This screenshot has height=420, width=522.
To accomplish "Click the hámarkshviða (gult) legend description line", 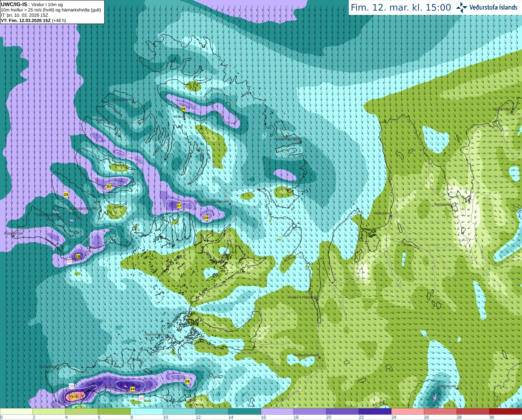I will click(51, 10).
